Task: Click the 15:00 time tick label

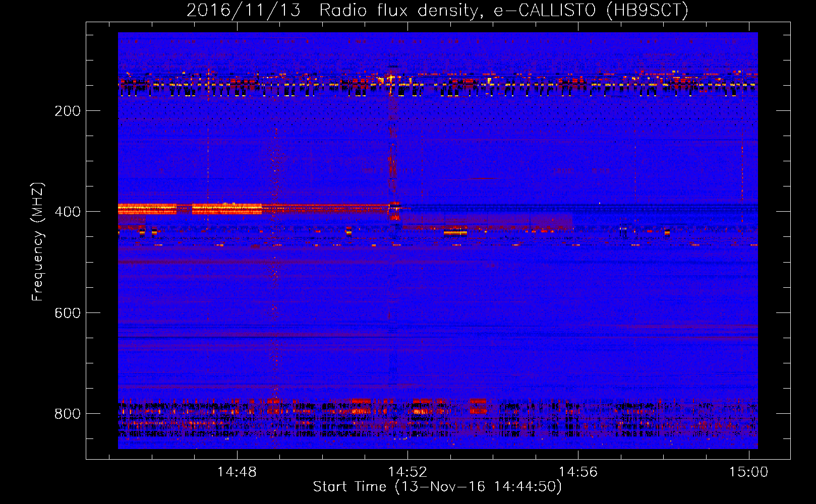Action: tap(748, 472)
